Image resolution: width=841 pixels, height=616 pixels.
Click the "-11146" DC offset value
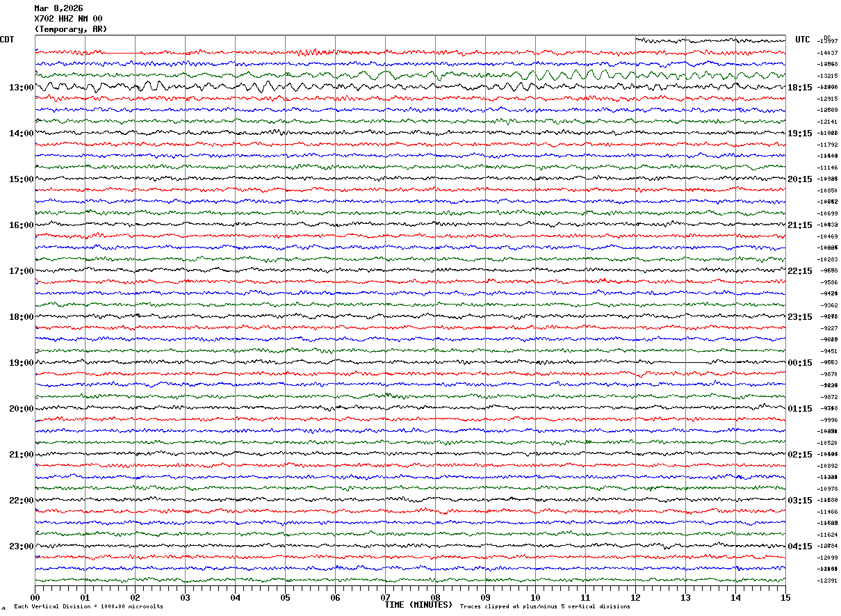tap(827, 168)
